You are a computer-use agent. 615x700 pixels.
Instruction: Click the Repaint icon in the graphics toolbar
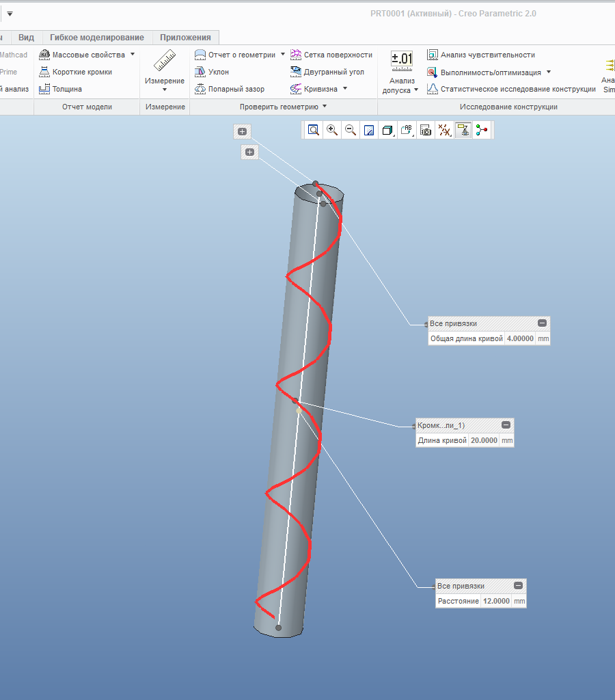tap(369, 130)
